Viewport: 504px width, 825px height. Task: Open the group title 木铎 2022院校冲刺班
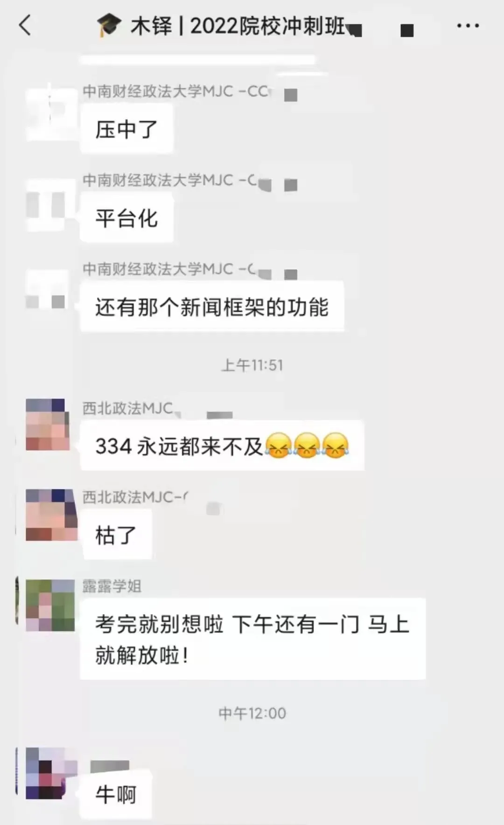click(x=238, y=26)
